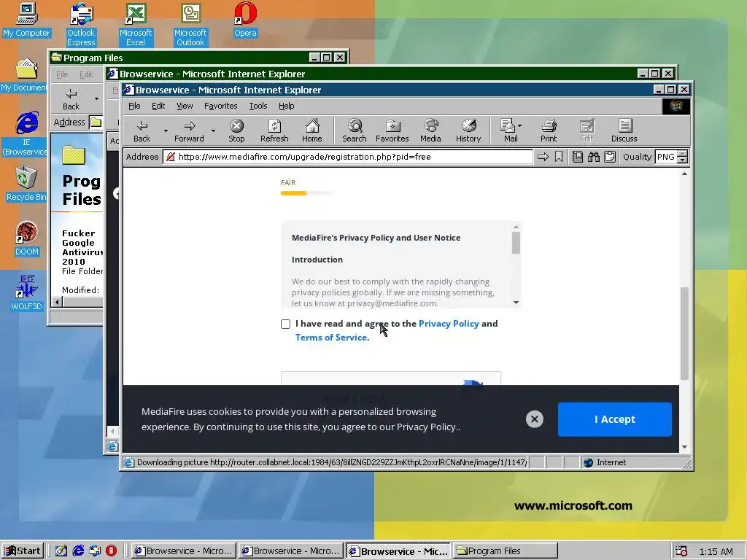This screenshot has height=560, width=747.
Task: Open the Media toolbar button
Action: click(x=430, y=131)
